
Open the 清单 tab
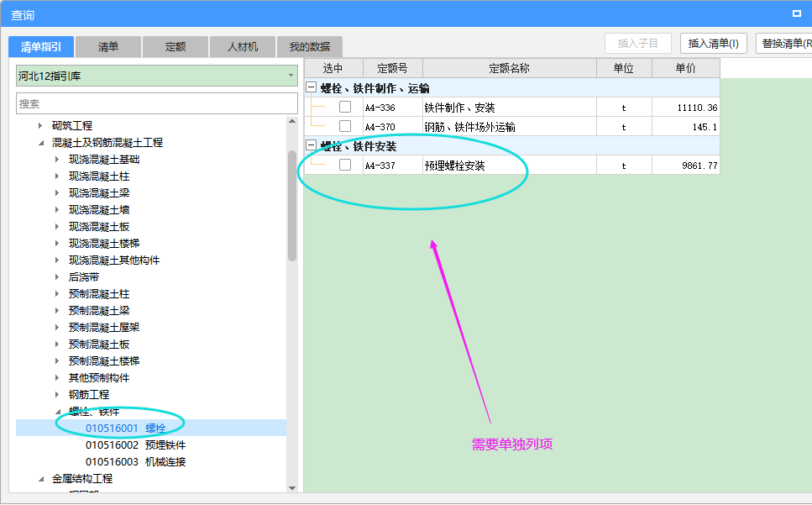108,46
